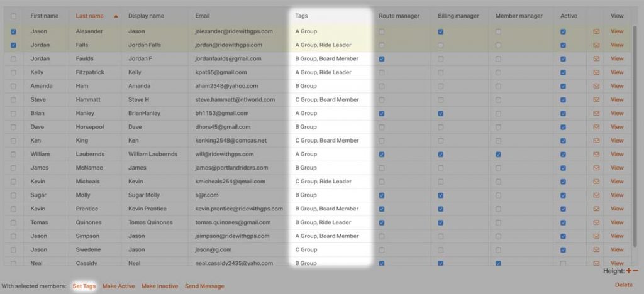Sort the table by the Tags column
This screenshot has height=294, width=644.
tap(301, 16)
